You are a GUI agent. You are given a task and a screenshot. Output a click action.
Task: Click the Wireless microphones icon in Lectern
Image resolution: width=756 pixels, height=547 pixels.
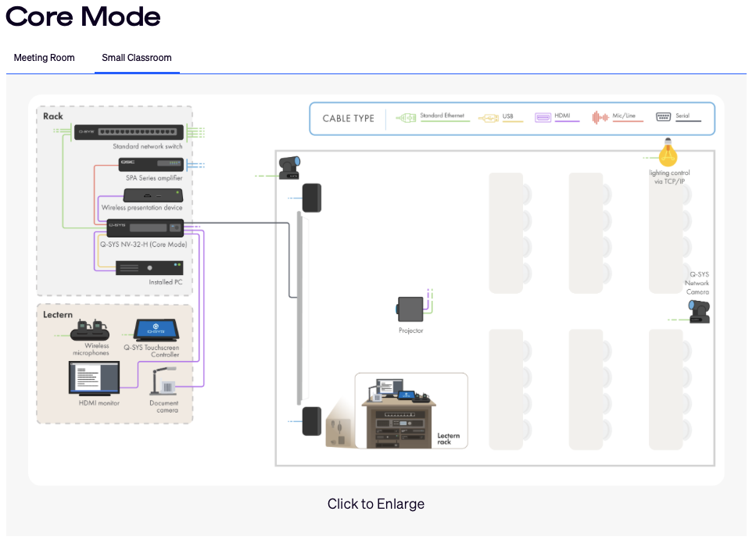(90, 330)
